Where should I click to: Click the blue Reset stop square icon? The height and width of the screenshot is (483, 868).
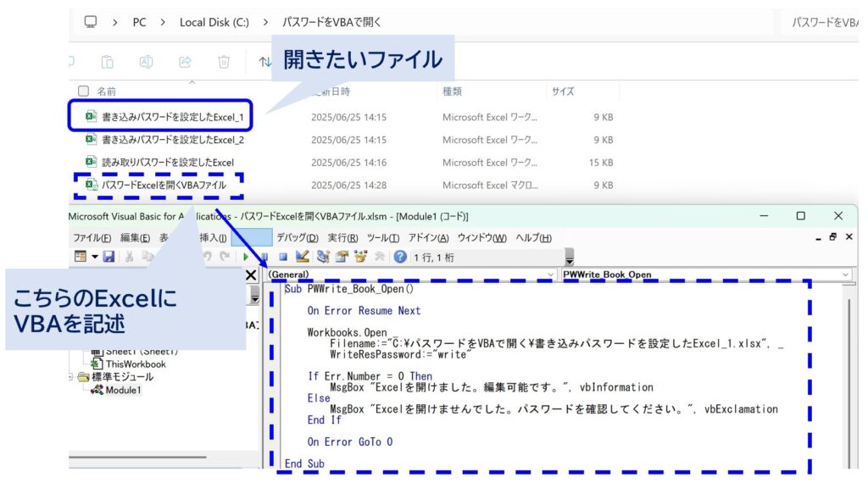pos(283,257)
